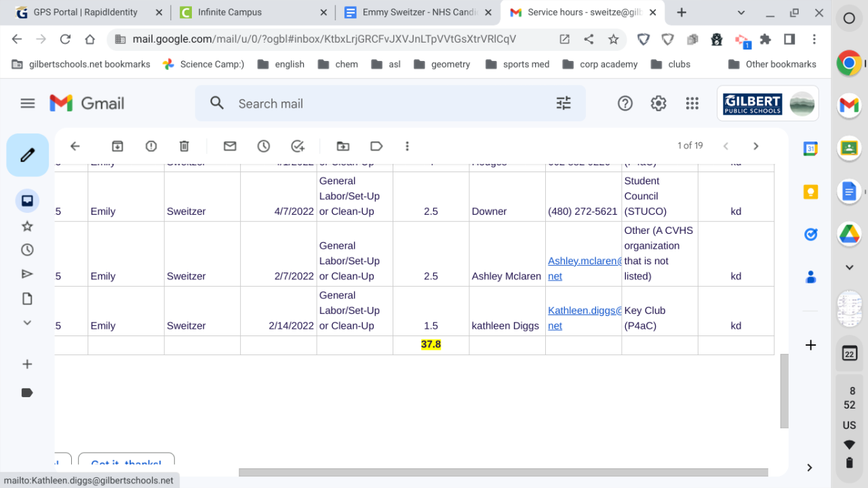Switch to Infinite Campus tab

point(253,12)
